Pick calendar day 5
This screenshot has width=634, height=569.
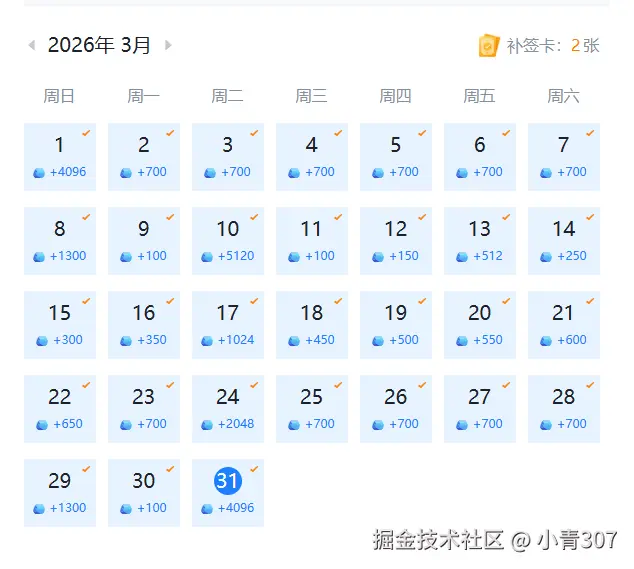click(x=396, y=157)
